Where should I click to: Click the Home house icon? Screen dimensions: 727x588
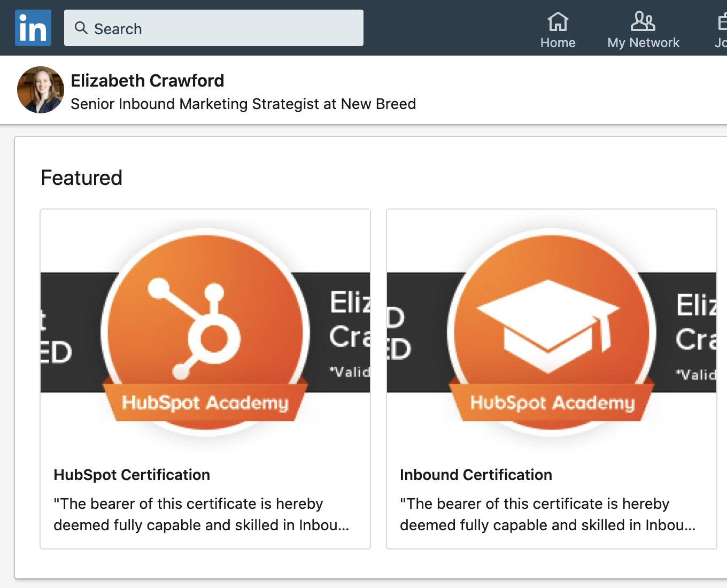558,22
